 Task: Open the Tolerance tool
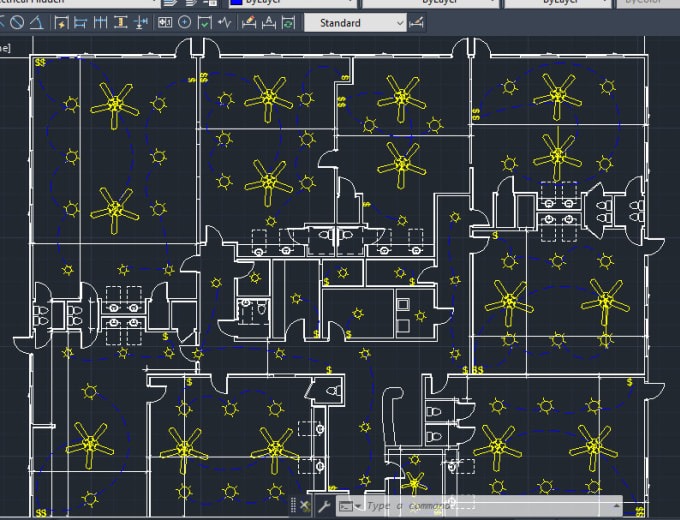[x=165, y=22]
